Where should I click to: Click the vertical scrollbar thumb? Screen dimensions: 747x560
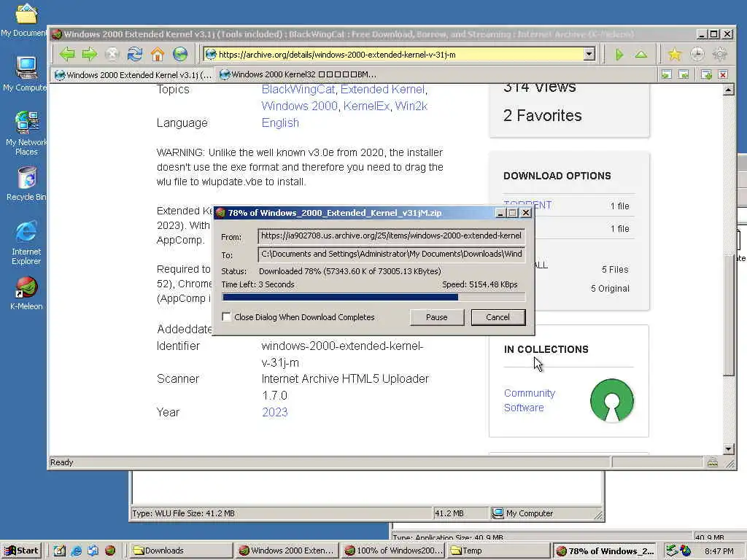729,316
